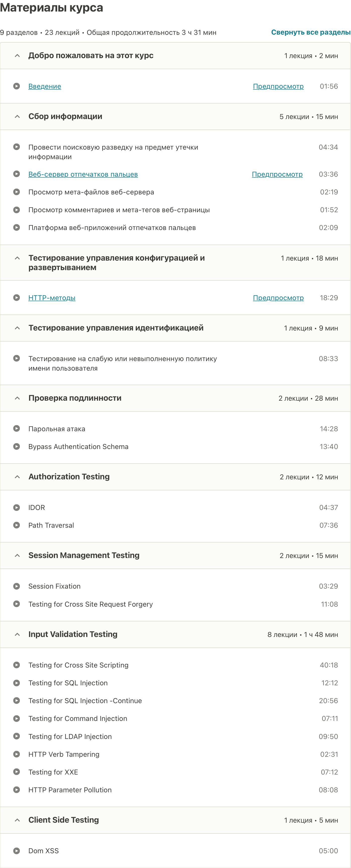Collapse the "Client Side Testing" section
The height and width of the screenshot is (868, 351).
(x=18, y=819)
